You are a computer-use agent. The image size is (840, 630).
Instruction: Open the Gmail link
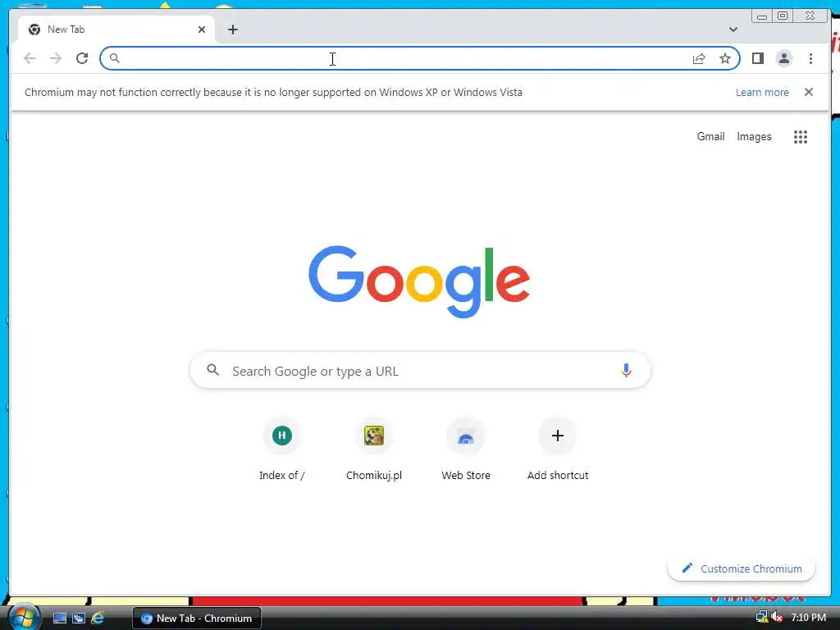click(x=710, y=137)
